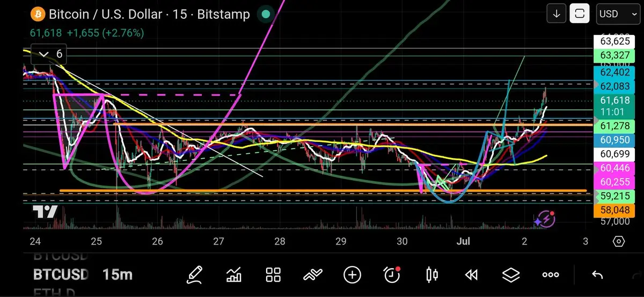Tap the Jul label on time axis

(x=463, y=241)
